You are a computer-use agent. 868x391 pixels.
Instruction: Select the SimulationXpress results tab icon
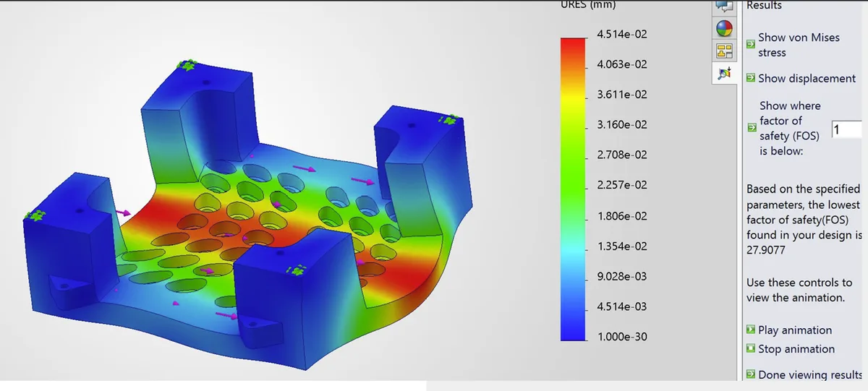(x=724, y=72)
